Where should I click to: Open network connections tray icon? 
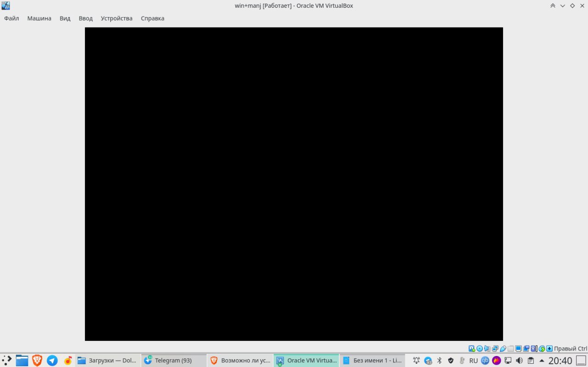click(x=508, y=361)
